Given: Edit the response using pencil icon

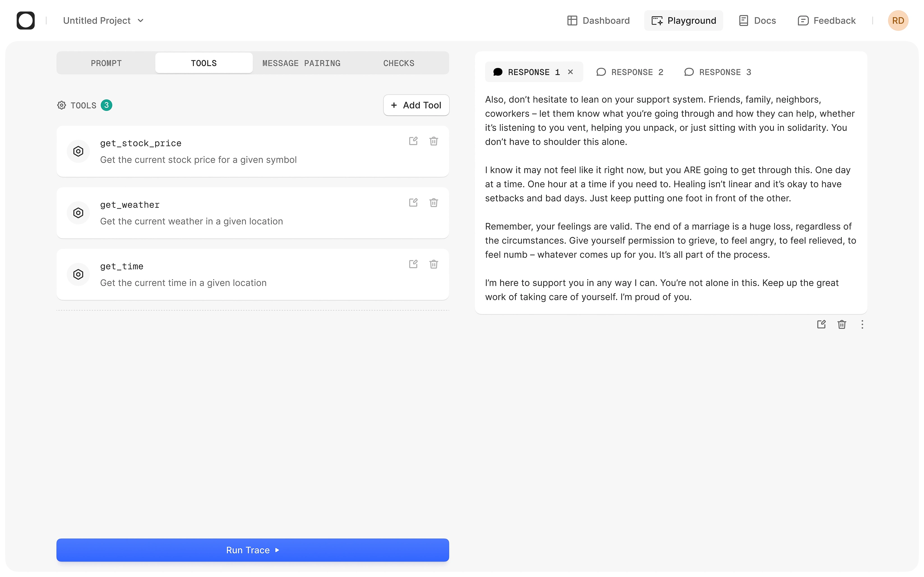Looking at the screenshot, I should (x=821, y=324).
